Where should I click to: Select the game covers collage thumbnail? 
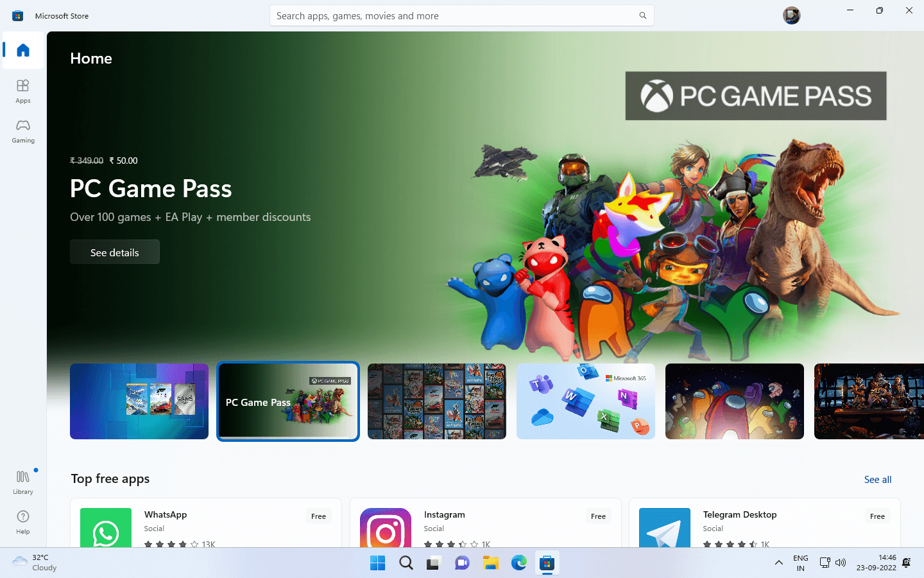point(437,401)
